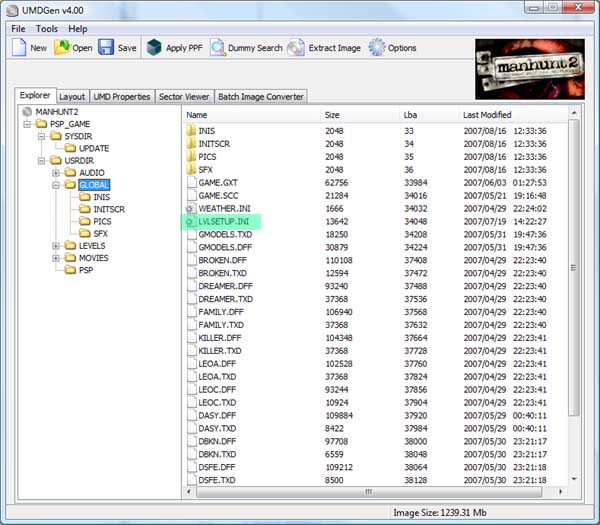Viewport: 600px width, 525px height.
Task: Click the INIS folder icon in file list
Action: click(x=191, y=131)
